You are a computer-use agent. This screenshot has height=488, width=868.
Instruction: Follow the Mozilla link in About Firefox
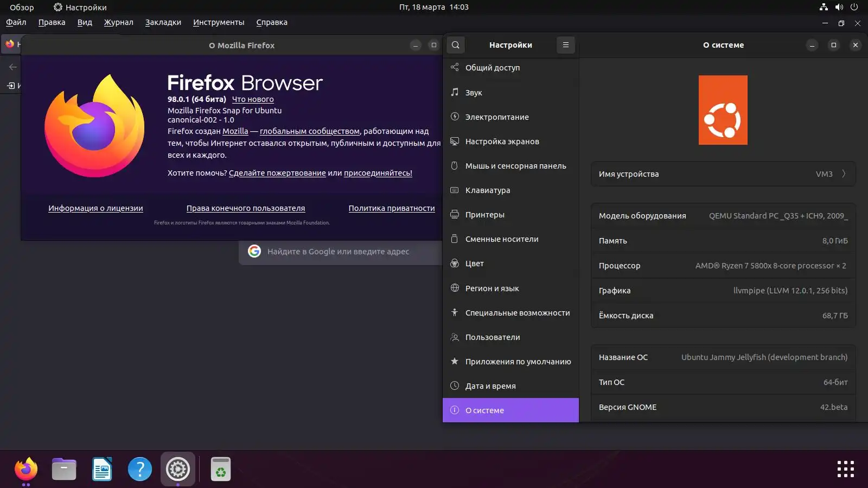point(235,131)
